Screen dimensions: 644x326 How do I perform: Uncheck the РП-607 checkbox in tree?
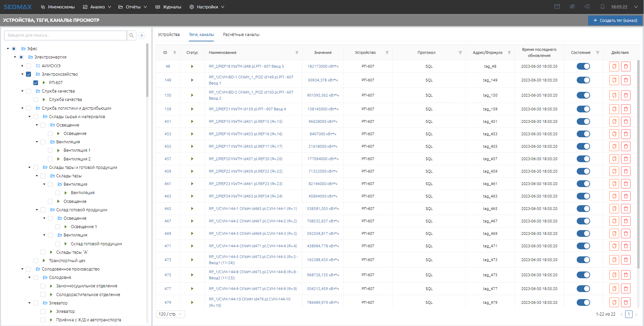36,83
